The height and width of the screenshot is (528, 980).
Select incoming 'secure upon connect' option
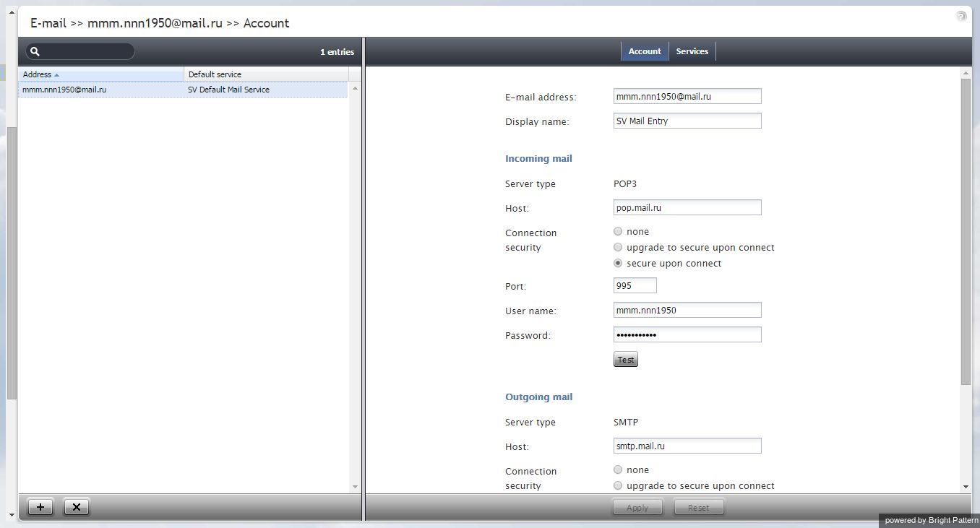tap(618, 264)
